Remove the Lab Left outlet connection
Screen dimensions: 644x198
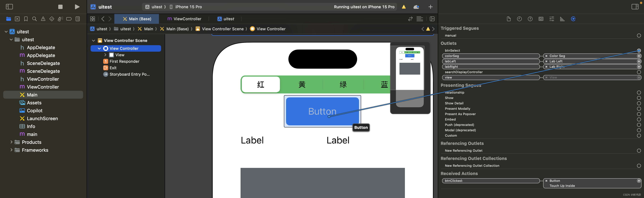pos(546,61)
